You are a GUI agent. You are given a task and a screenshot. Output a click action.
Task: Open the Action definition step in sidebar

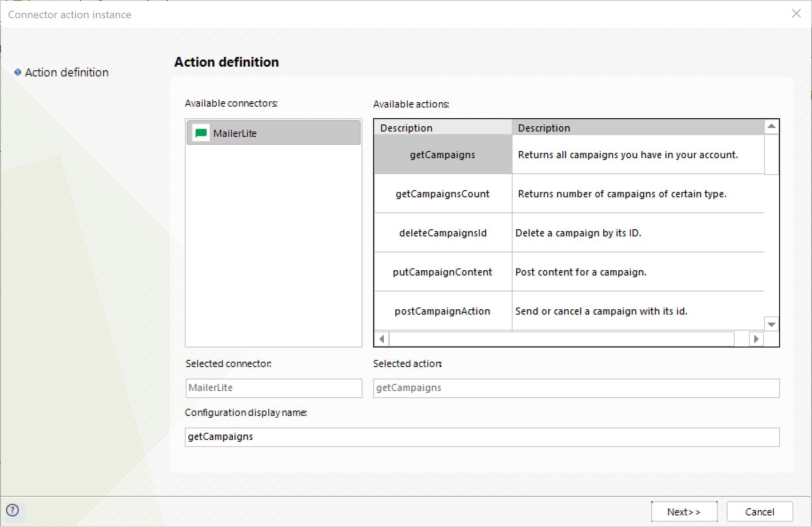(x=67, y=72)
